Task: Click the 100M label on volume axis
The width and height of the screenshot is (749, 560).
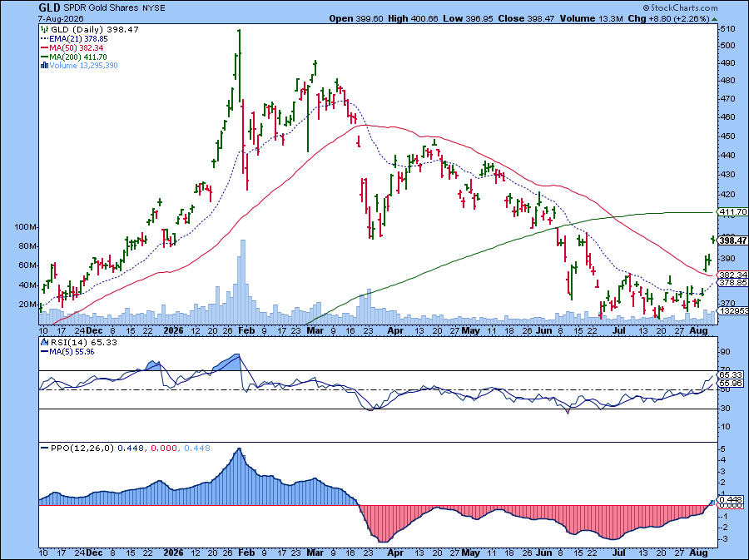Action: click(x=26, y=227)
